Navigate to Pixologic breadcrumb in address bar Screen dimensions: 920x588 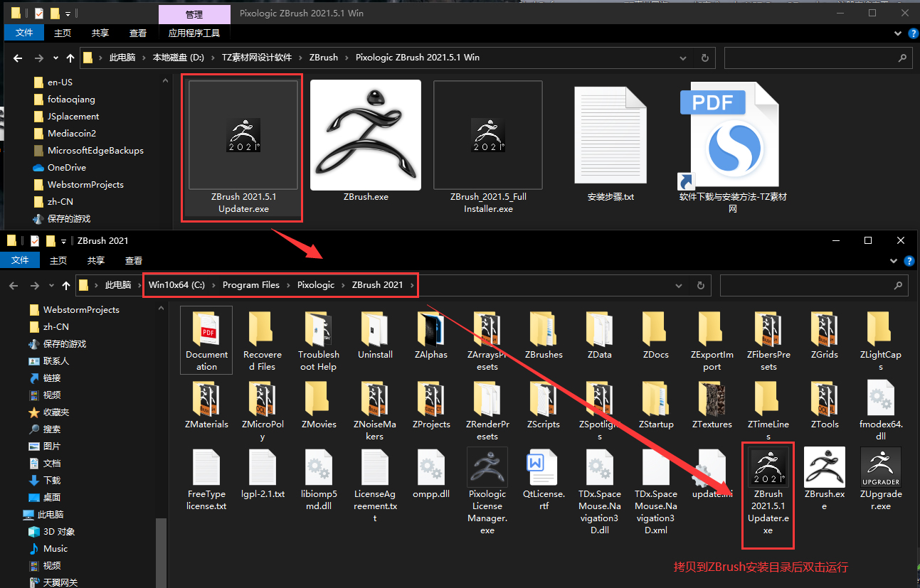(316, 285)
